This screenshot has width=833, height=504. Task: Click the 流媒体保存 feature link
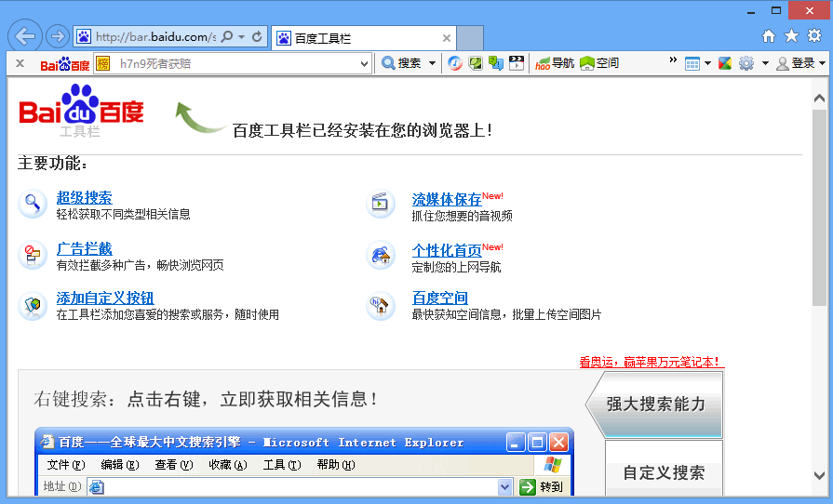pos(446,200)
